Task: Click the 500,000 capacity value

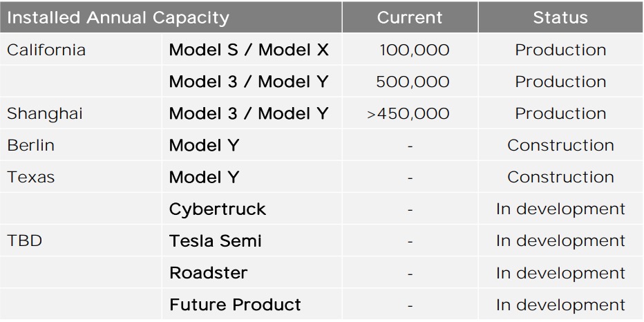Action: click(413, 82)
